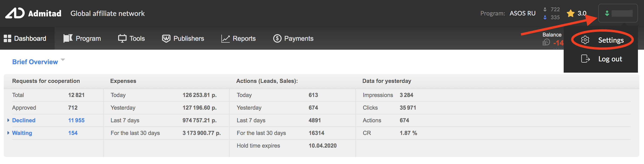Click the Tools monitor icon

pos(122,38)
